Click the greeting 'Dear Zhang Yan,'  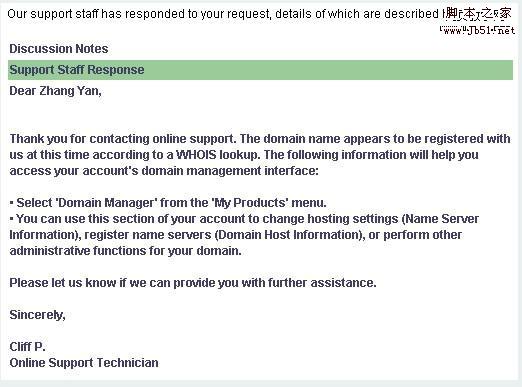click(55, 91)
